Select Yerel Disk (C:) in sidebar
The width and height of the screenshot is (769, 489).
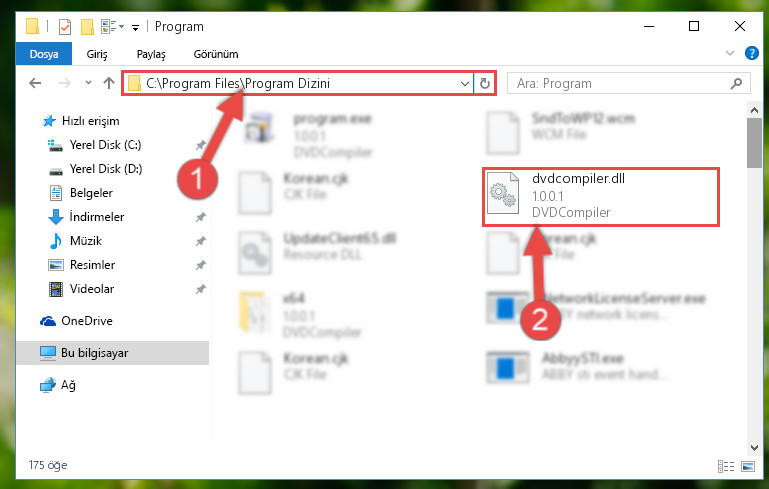105,145
